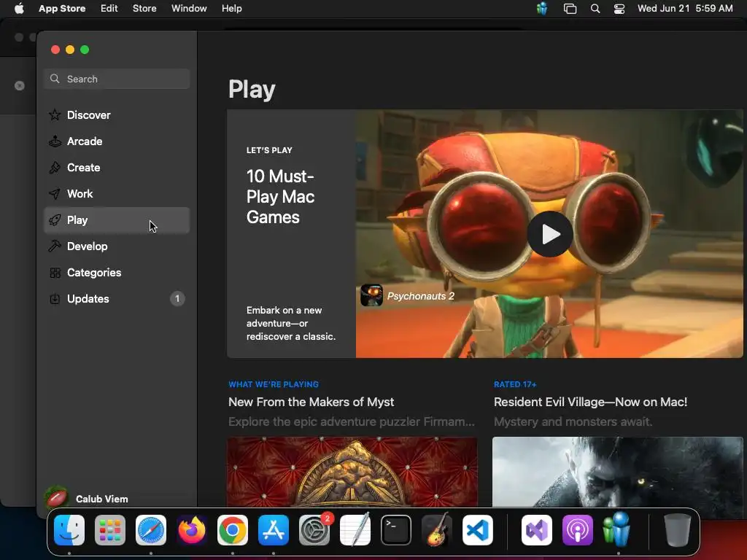Open Spotlight search in menu bar
The width and height of the screenshot is (747, 560).
point(595,9)
